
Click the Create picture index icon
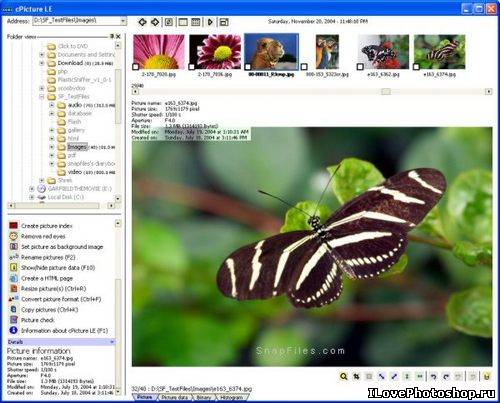13,226
